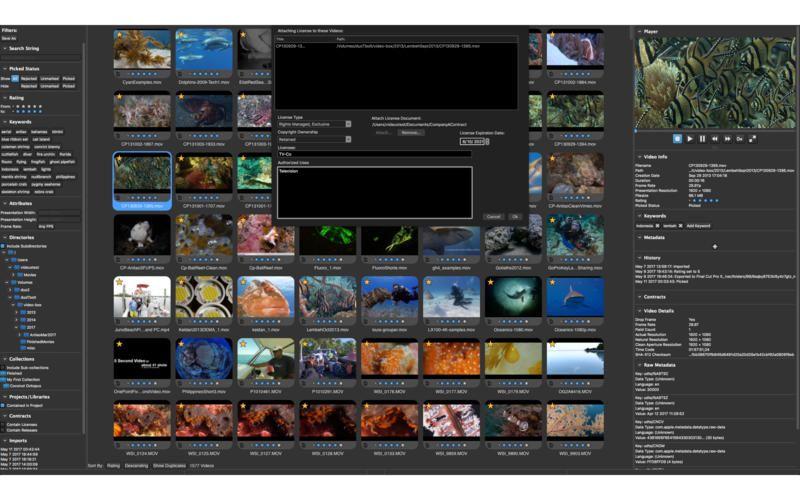This screenshot has height=500, width=800.
Task: Play the video in the Player
Action: pyautogui.click(x=690, y=139)
